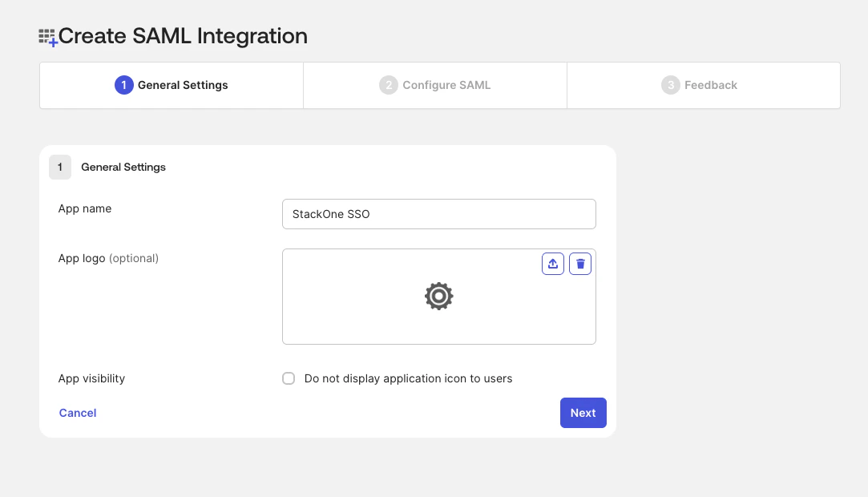Image resolution: width=868 pixels, height=497 pixels.
Task: Focus the App name input field
Action: point(438,214)
